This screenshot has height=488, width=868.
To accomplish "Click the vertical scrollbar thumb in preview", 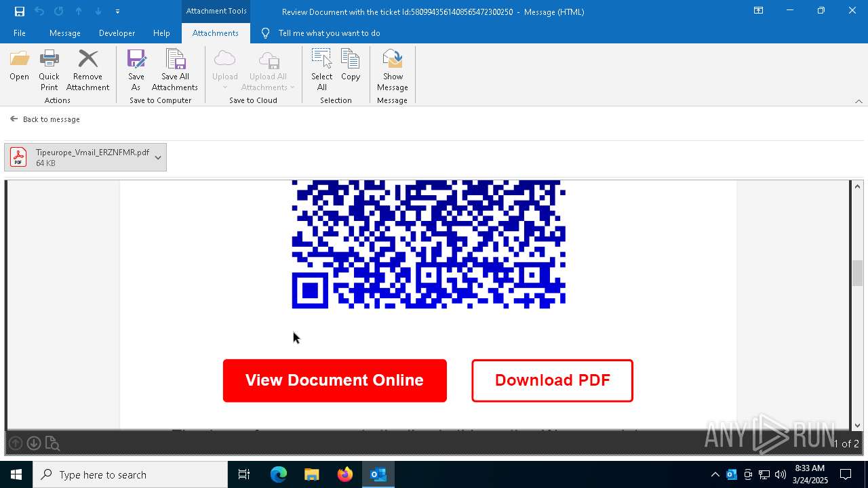I will 858,273.
